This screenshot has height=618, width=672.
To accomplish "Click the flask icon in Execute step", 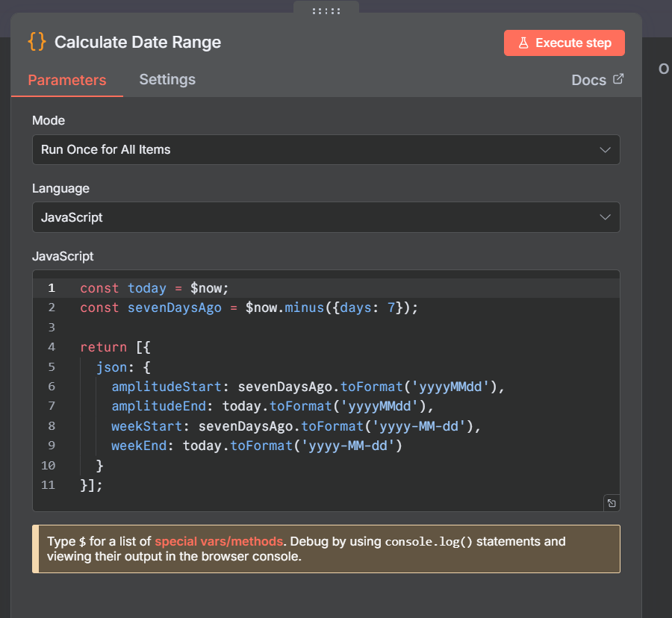I will point(523,43).
